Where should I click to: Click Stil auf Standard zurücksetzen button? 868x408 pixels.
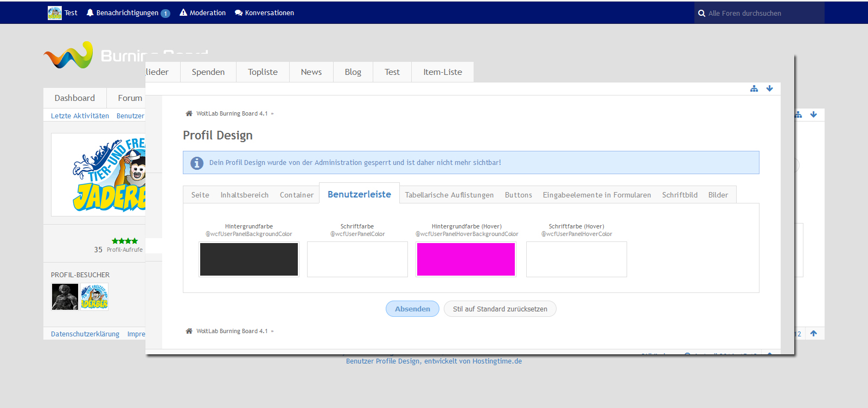(500, 309)
